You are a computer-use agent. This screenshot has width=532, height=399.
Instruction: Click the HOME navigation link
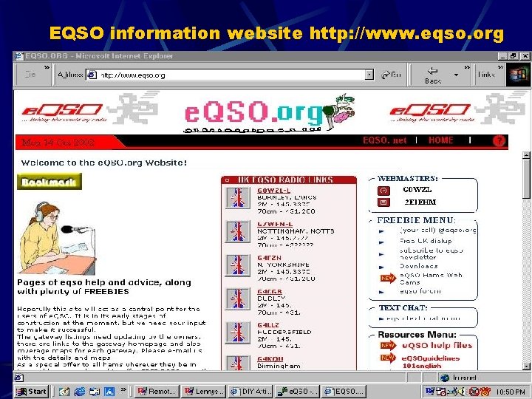click(x=440, y=140)
